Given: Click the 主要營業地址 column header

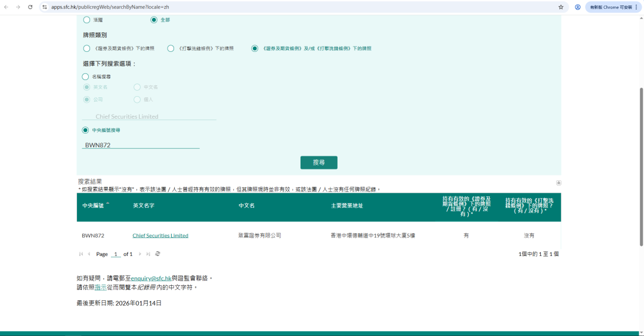Looking at the screenshot, I should (346, 206).
